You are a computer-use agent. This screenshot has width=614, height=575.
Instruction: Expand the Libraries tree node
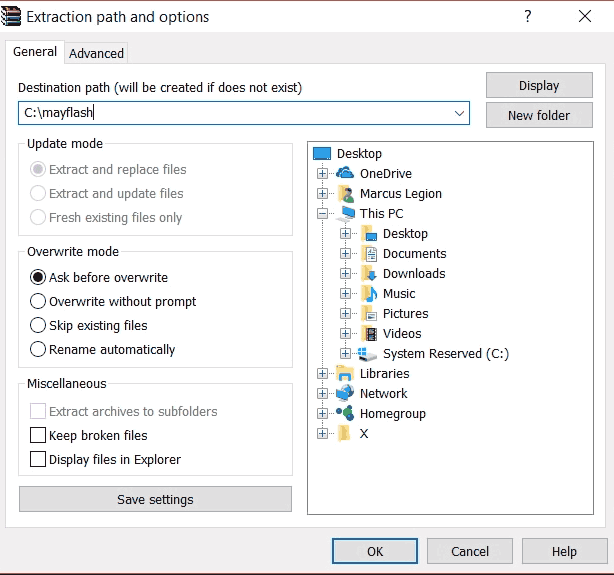pyautogui.click(x=322, y=373)
